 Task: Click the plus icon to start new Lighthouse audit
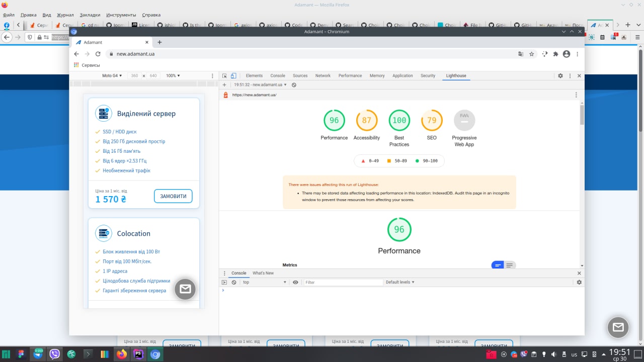click(x=224, y=85)
